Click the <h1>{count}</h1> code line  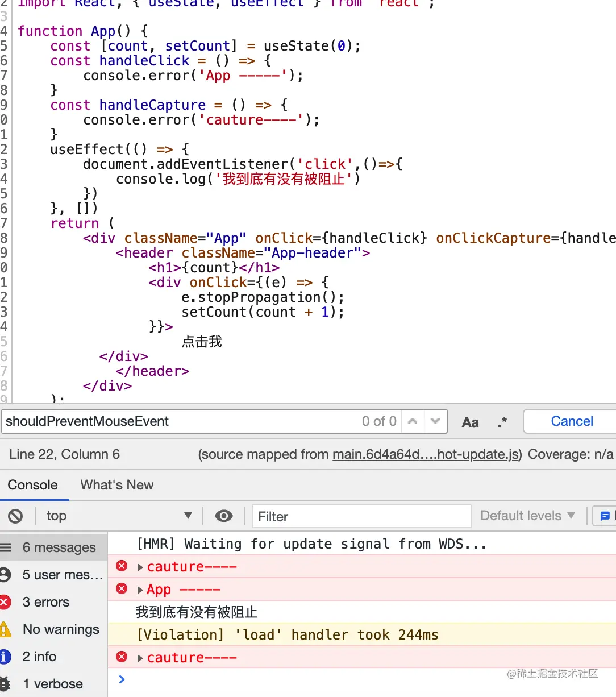click(214, 268)
